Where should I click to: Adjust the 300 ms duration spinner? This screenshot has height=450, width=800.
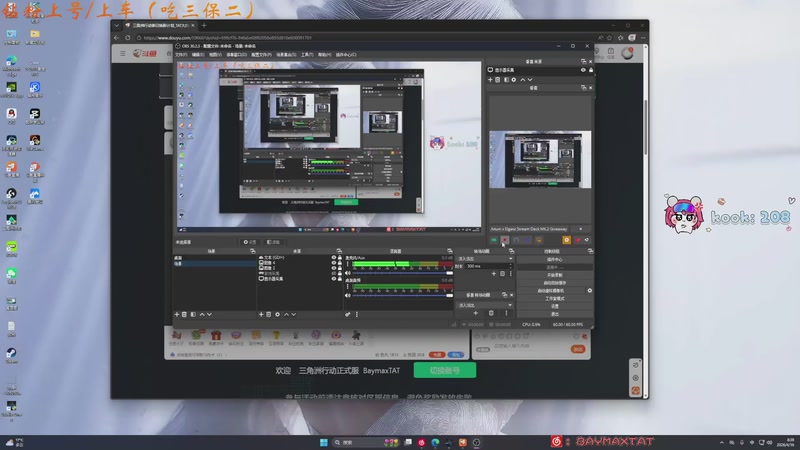(x=489, y=266)
